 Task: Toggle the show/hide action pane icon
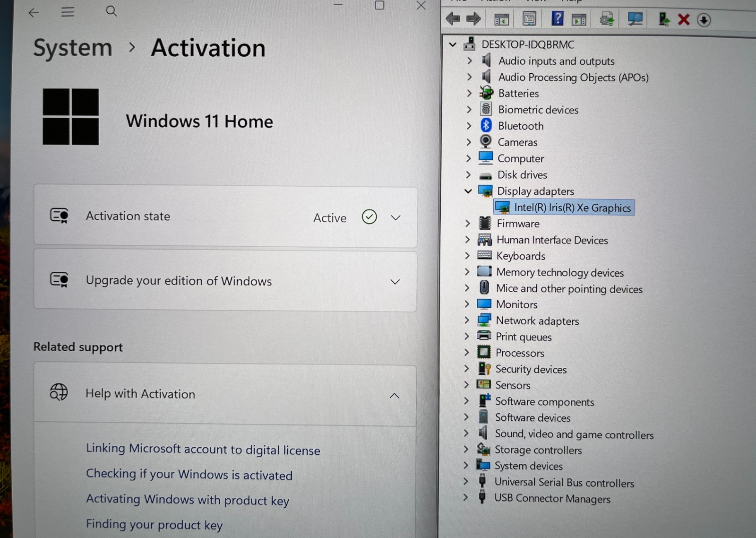pos(579,19)
